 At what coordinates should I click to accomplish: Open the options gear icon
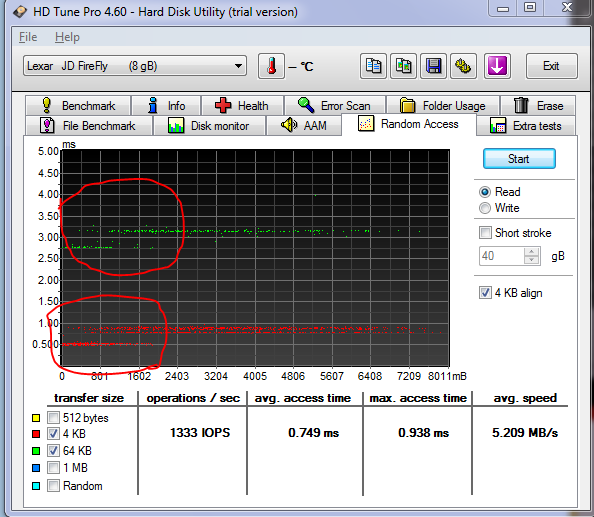click(x=463, y=66)
